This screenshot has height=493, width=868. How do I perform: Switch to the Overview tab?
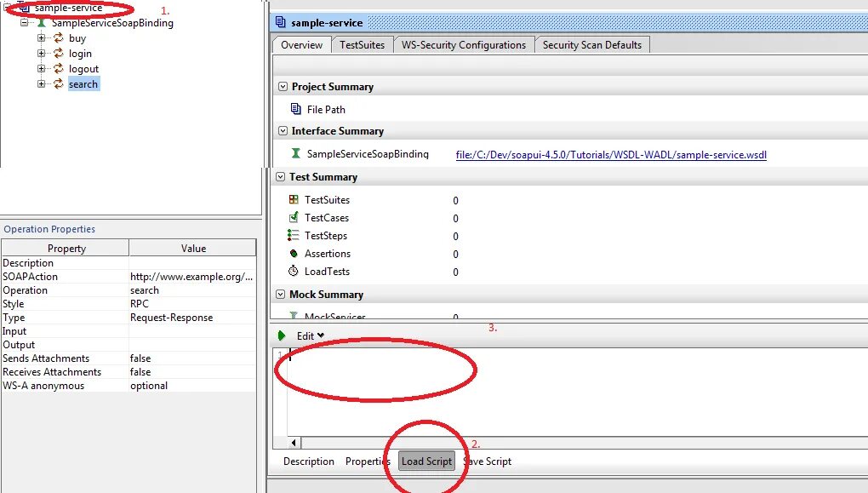coord(302,45)
